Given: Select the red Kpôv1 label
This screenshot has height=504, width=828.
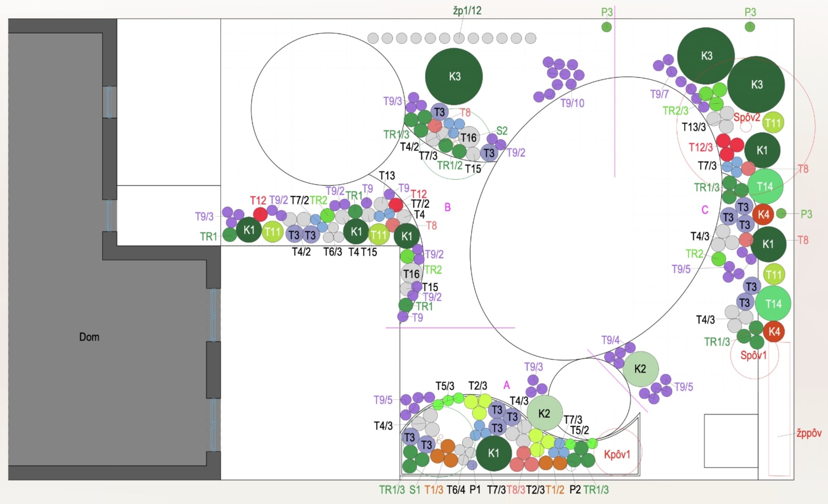Looking at the screenshot, I should (x=617, y=454).
